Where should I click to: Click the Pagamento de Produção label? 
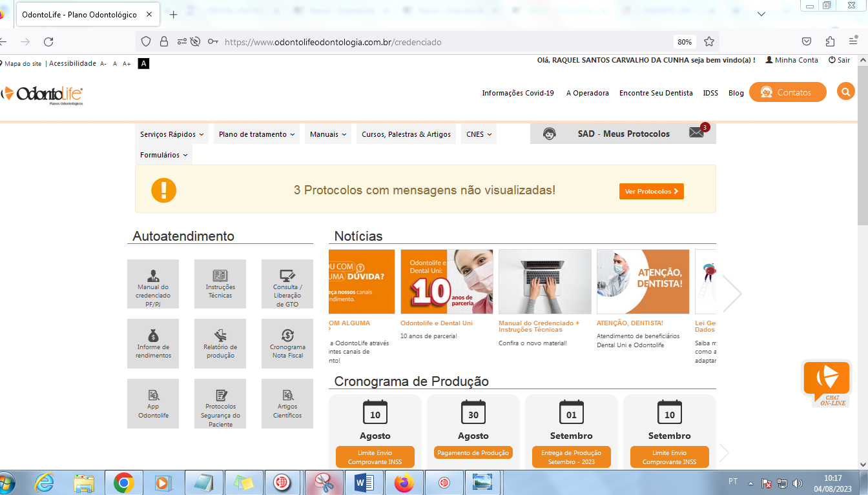(473, 452)
